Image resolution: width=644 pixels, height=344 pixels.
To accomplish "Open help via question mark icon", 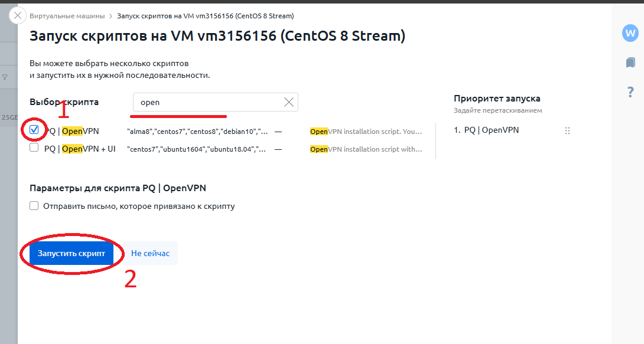I will (630, 92).
